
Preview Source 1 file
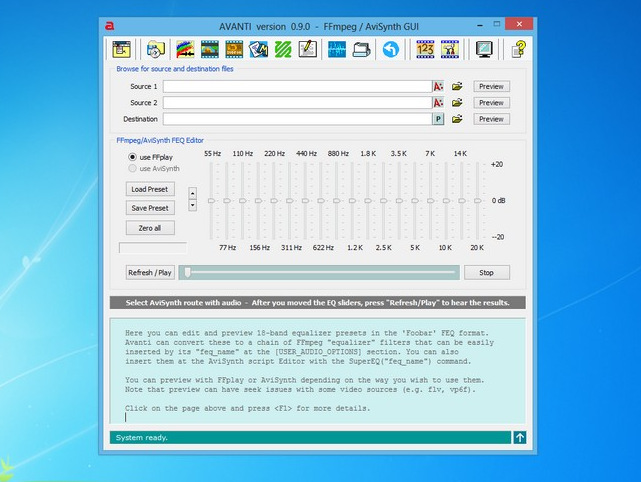point(491,86)
